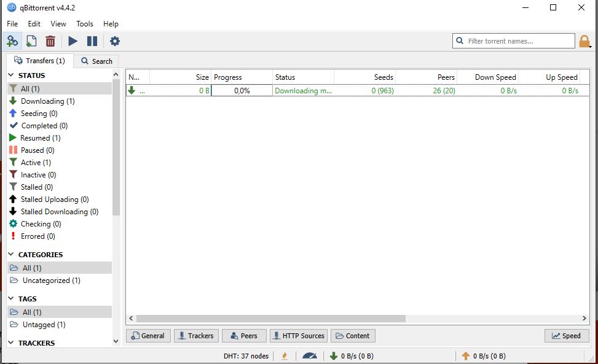Viewport: 598px width, 364px height.
Task: Click the Pause icon in toolbar
Action: click(x=92, y=41)
